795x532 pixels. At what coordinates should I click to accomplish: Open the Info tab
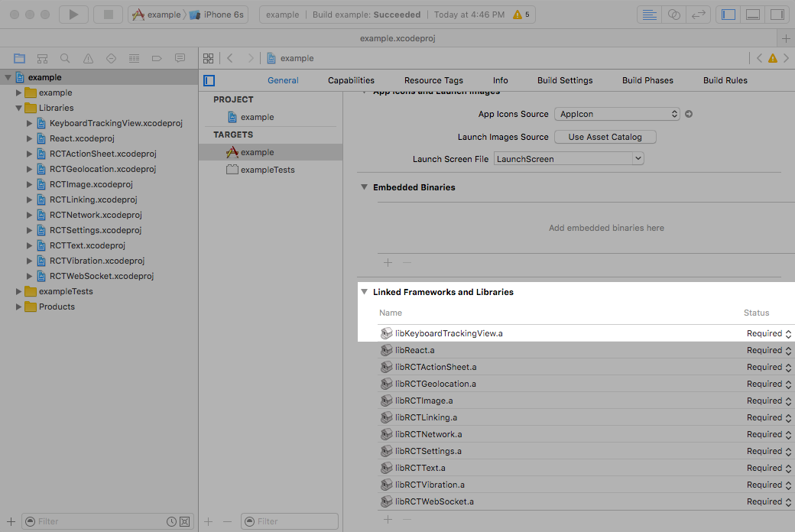point(501,80)
